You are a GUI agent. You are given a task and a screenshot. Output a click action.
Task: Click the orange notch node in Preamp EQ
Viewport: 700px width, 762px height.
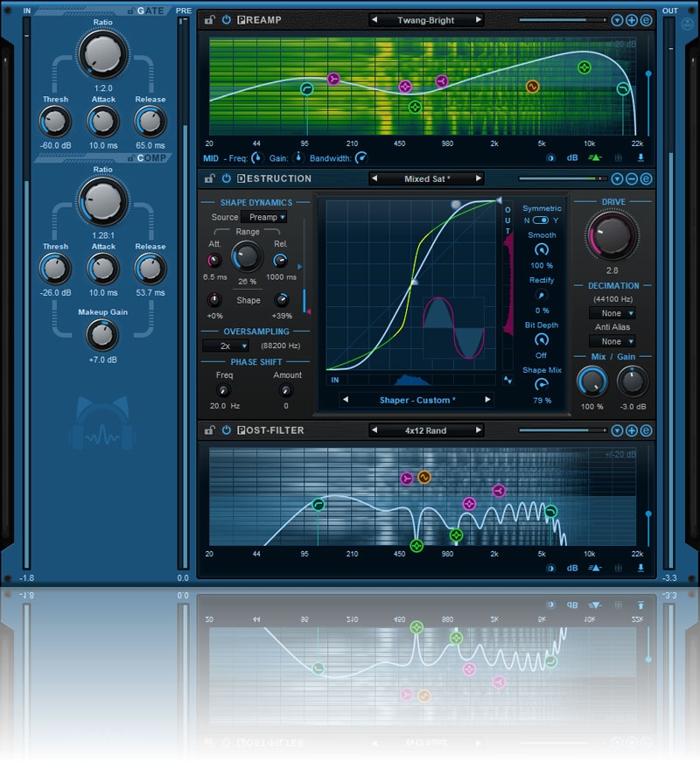(532, 86)
